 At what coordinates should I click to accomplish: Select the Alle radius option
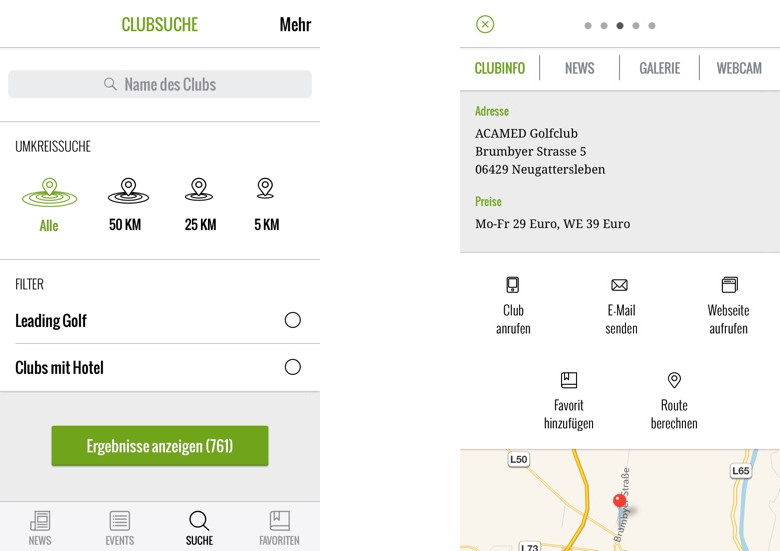click(x=49, y=192)
